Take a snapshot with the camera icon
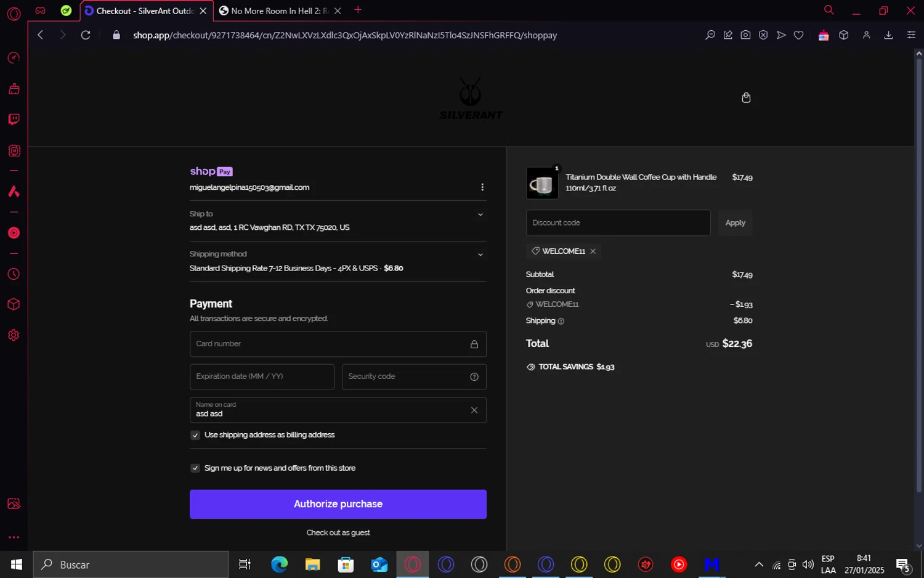Image resolution: width=924 pixels, height=578 pixels. [745, 35]
